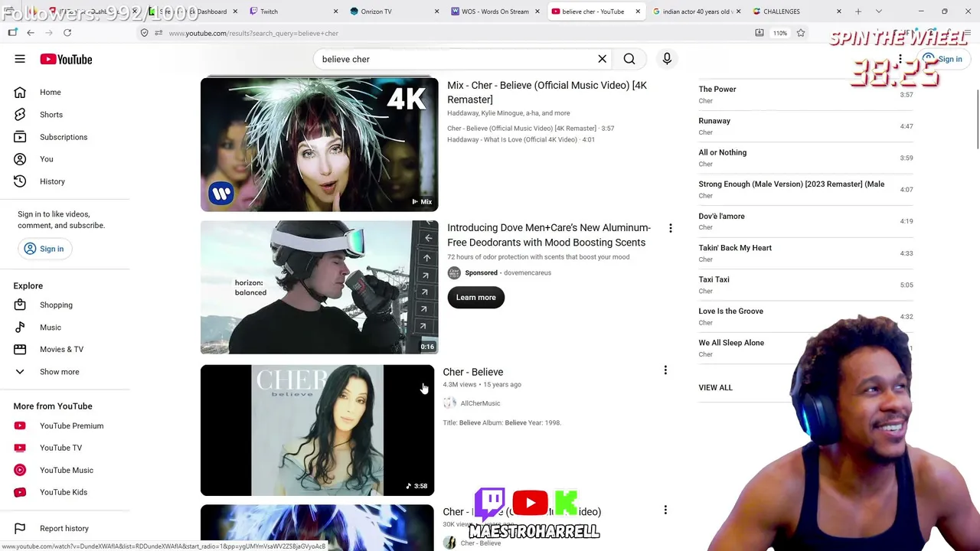
Task: Close the believe cher - YouTube tab
Action: pos(638,11)
